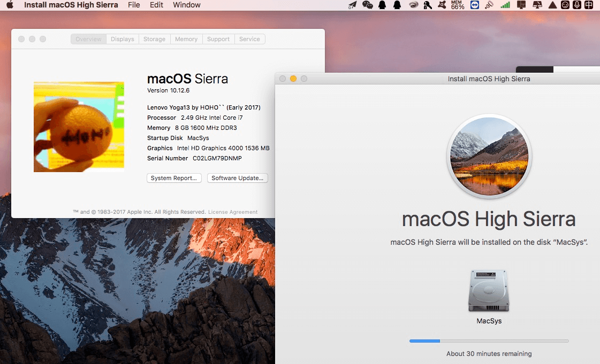Open the Install macOS High Sierra app menu

click(x=71, y=5)
